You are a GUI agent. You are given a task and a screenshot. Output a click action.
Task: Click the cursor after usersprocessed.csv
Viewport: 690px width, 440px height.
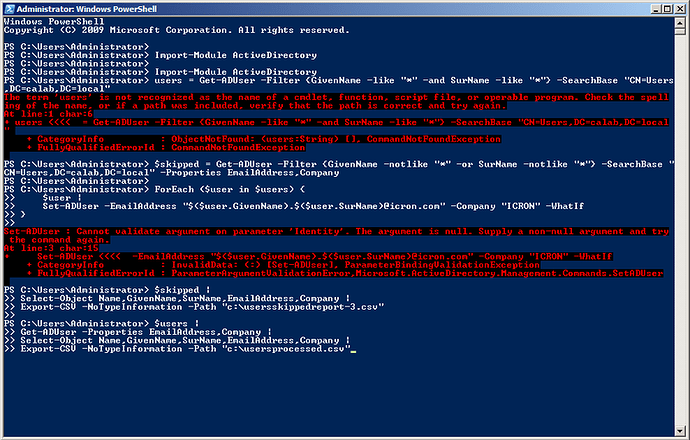pos(353,350)
